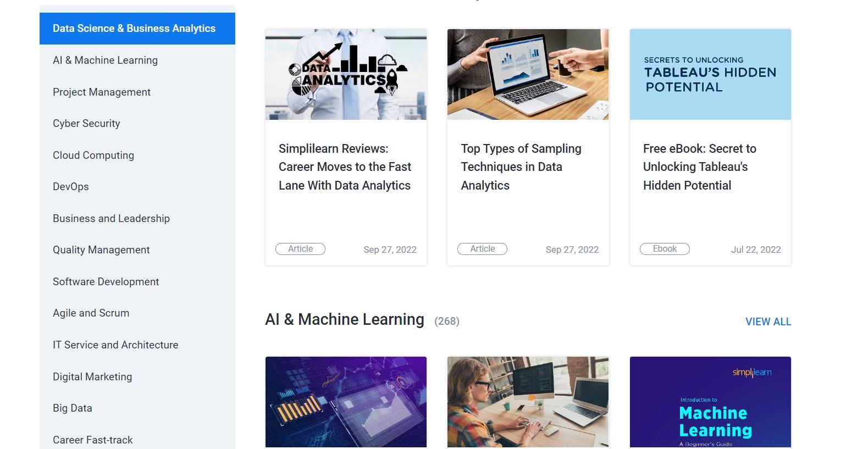Image resolution: width=868 pixels, height=449 pixels.
Task: Open AI & Machine Learning sidebar category
Action: (137, 60)
